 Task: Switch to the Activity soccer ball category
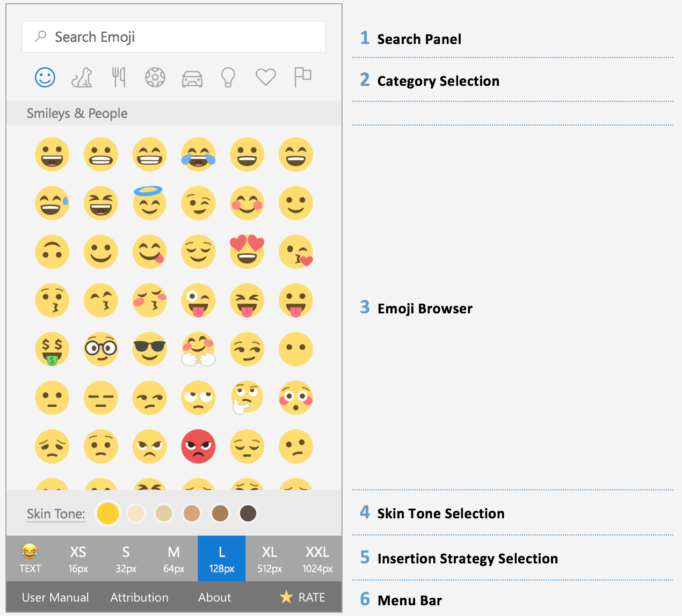point(155,77)
